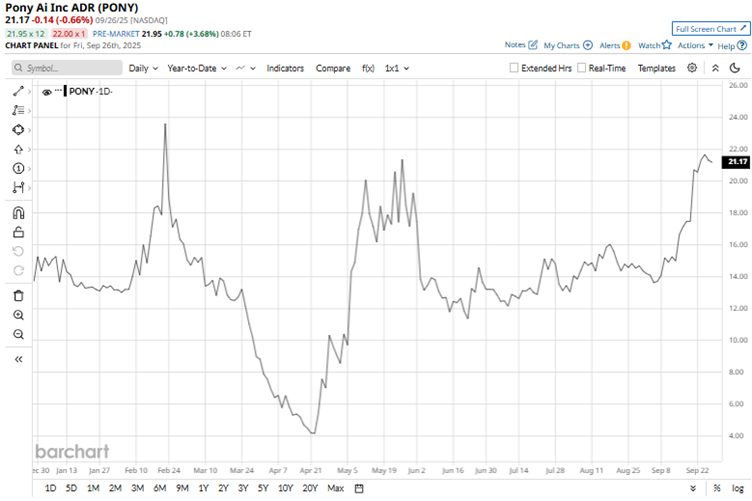Expand shapes tool submenu arrow

(x=29, y=130)
